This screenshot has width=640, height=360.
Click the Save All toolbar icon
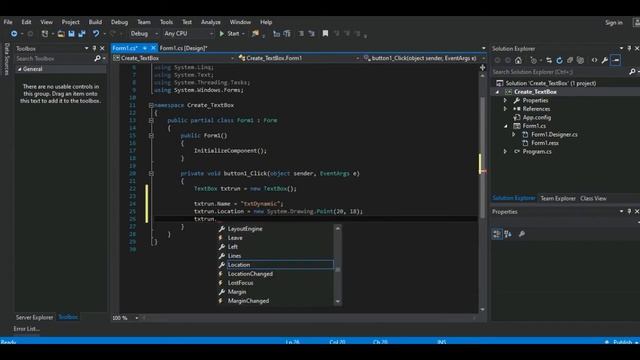coord(82,34)
